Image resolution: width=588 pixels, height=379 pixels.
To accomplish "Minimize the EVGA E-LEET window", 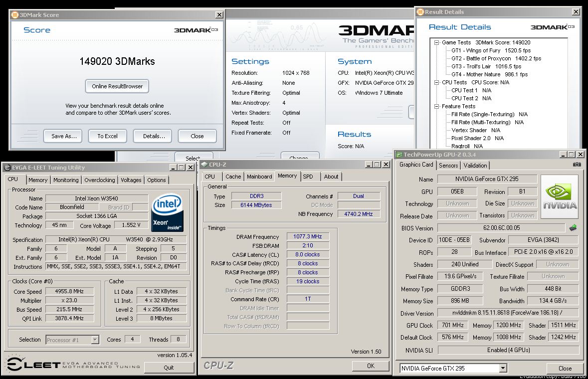I will [173, 168].
